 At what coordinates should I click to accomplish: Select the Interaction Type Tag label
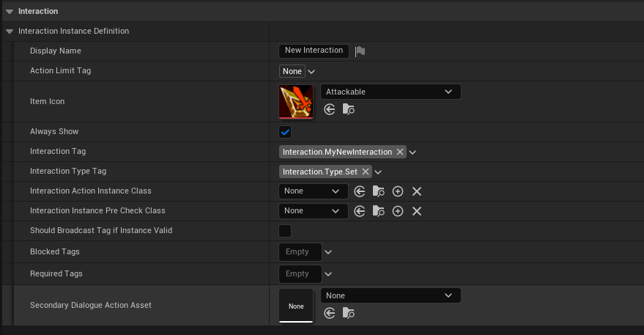68,171
